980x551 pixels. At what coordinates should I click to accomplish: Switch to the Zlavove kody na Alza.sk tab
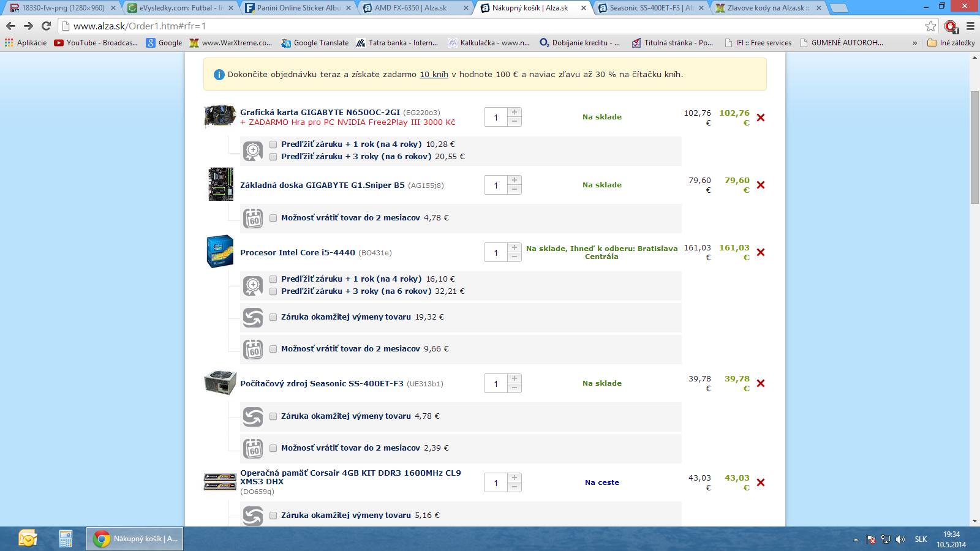(x=768, y=8)
